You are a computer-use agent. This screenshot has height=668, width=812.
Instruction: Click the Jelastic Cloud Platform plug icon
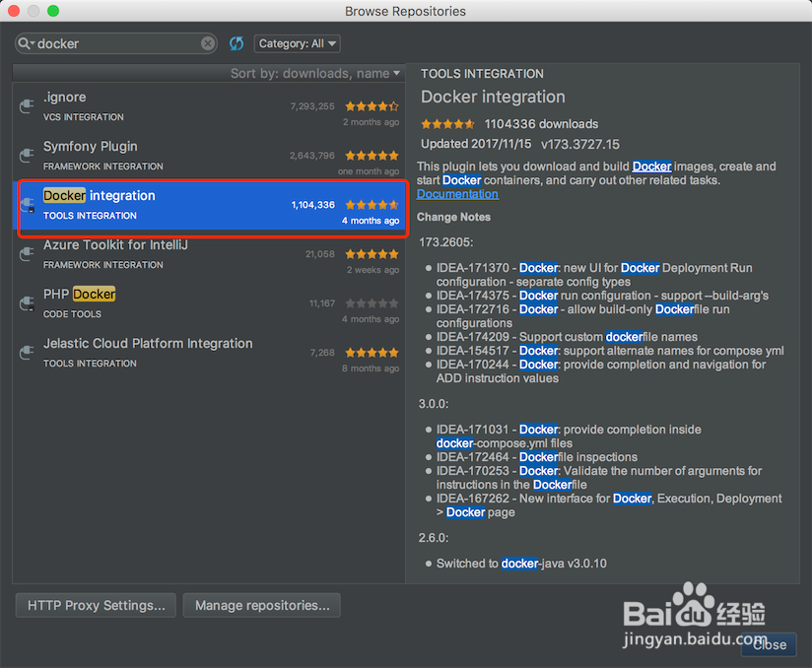click(27, 353)
